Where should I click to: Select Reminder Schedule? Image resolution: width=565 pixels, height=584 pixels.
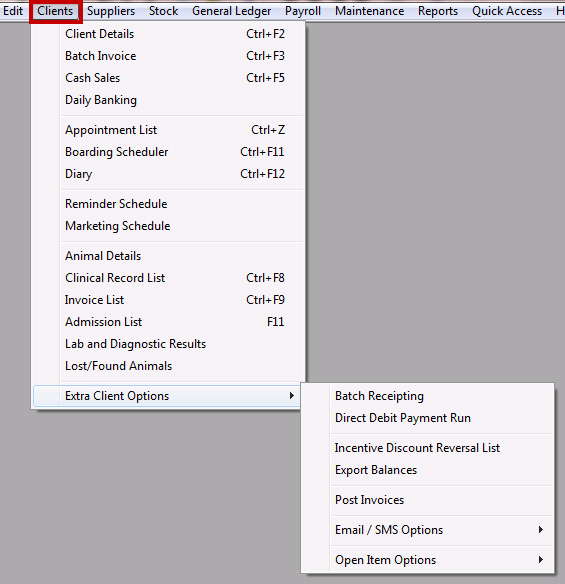click(168, 204)
